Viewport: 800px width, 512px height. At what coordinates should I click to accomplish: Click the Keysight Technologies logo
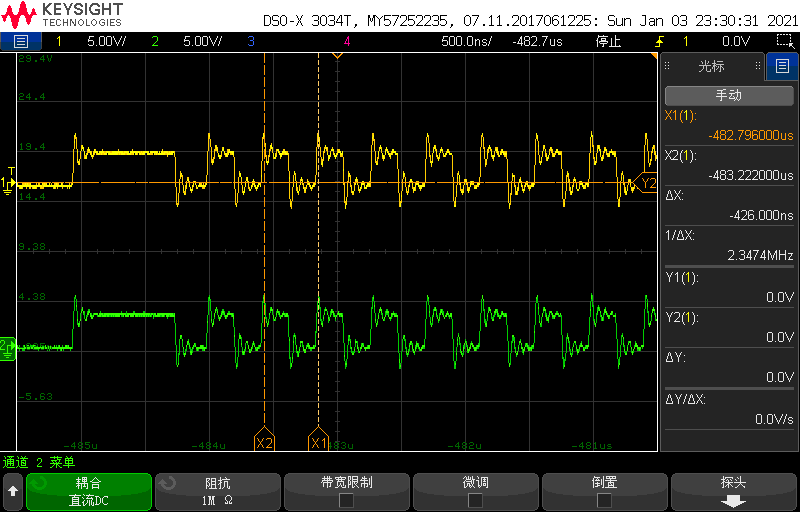coord(62,14)
